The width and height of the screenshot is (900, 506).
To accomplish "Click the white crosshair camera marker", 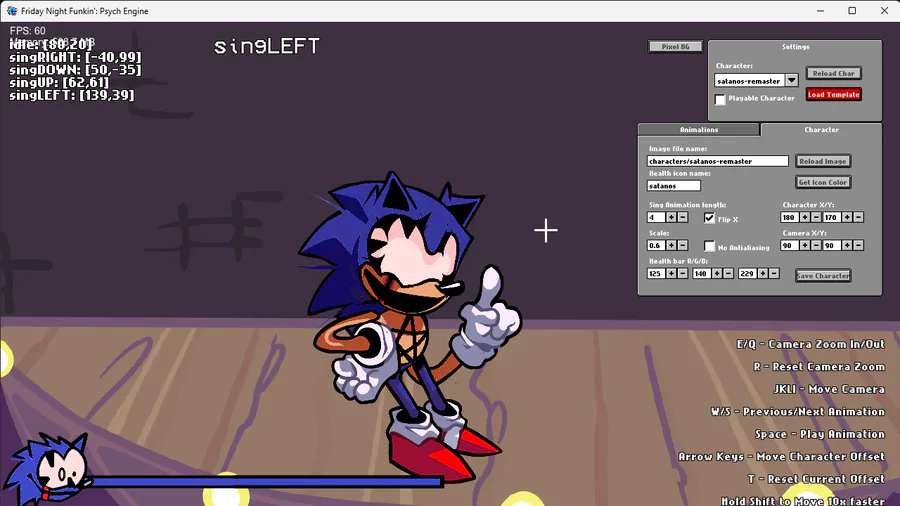I will tap(545, 231).
